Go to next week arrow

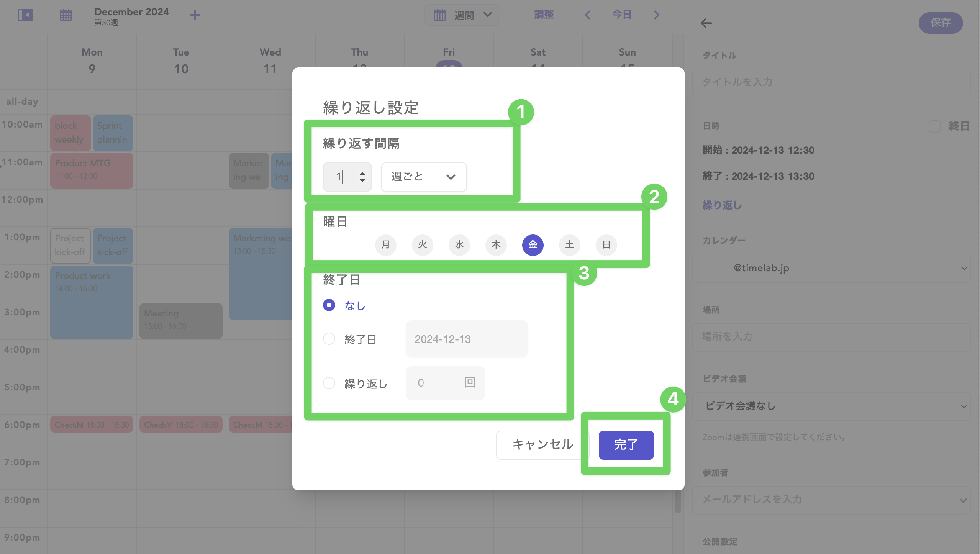[x=657, y=15]
